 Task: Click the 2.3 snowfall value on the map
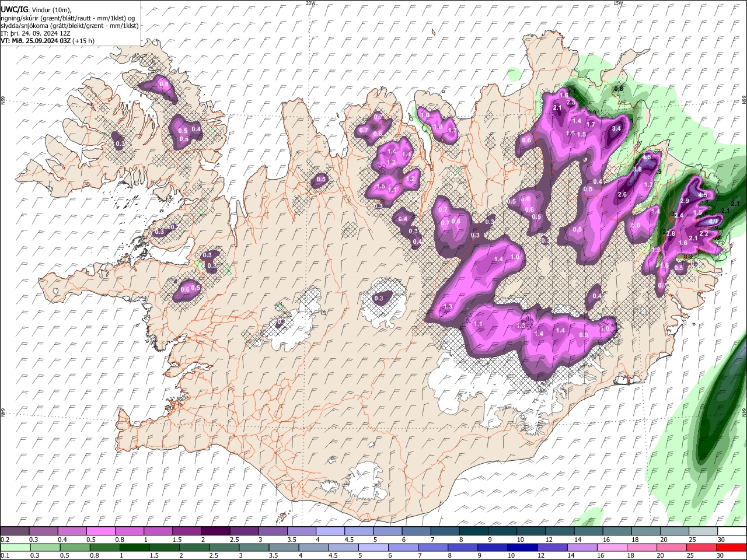(571, 103)
